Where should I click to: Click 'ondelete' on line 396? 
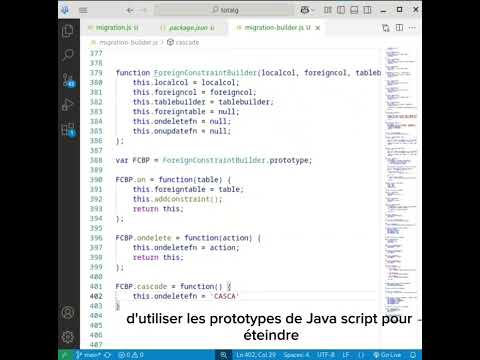click(x=154, y=238)
